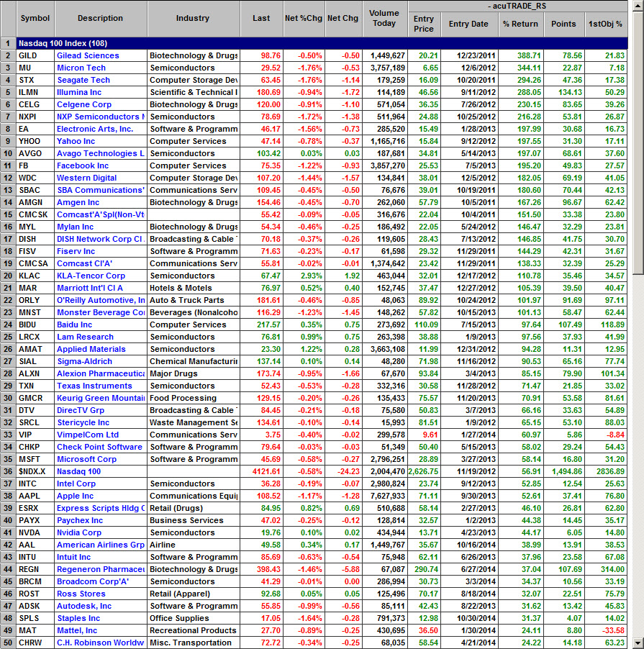Click the scrollbar down arrow

click(x=638, y=643)
